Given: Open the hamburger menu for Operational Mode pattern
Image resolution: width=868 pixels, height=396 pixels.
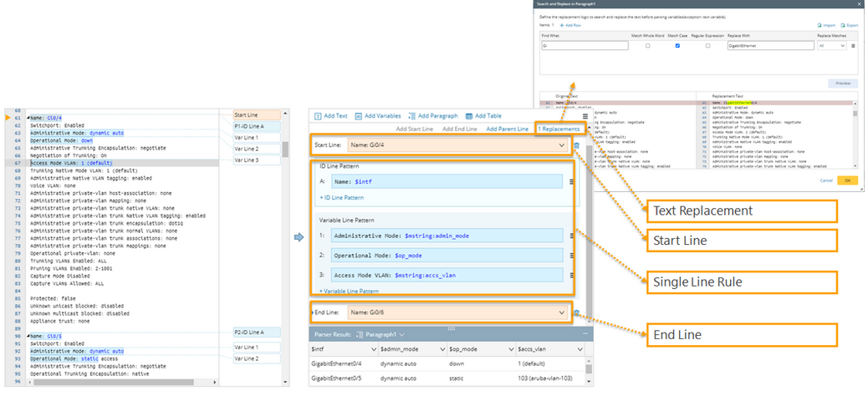Looking at the screenshot, I should click(571, 257).
